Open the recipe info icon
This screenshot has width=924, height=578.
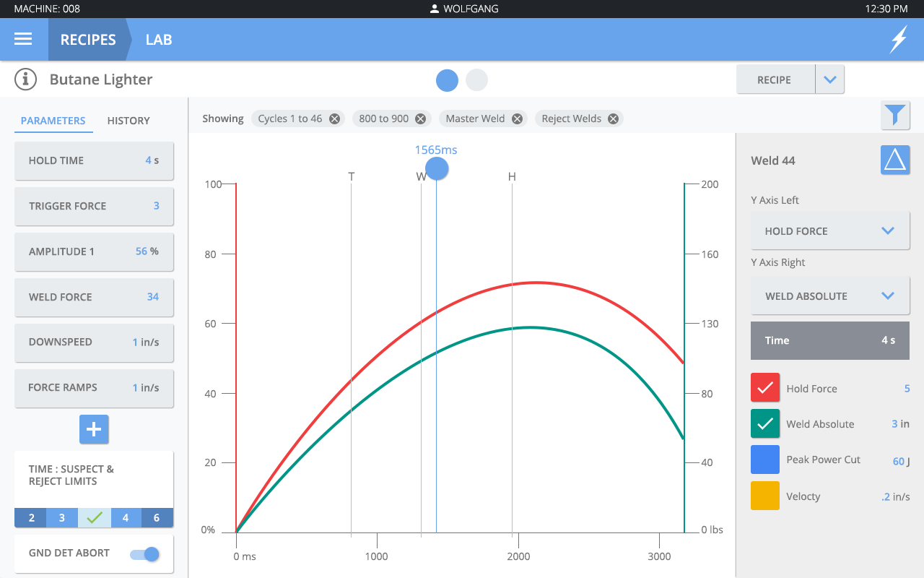pos(25,80)
